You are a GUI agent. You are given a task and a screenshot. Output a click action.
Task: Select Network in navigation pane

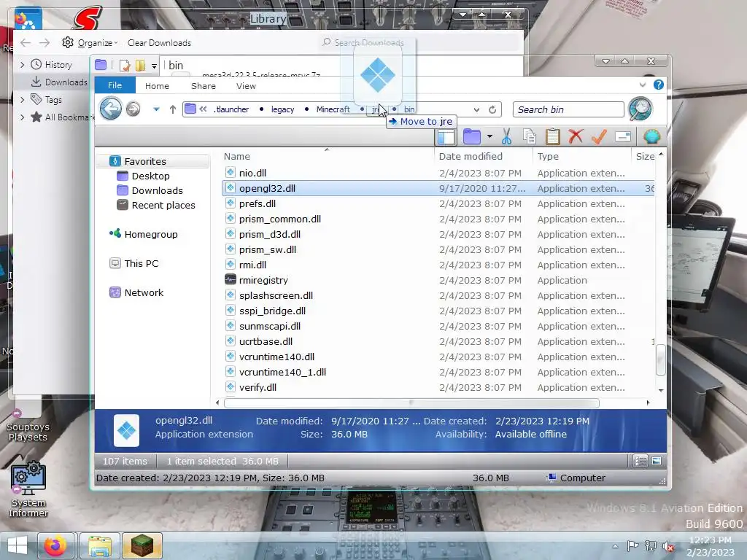pyautogui.click(x=144, y=292)
